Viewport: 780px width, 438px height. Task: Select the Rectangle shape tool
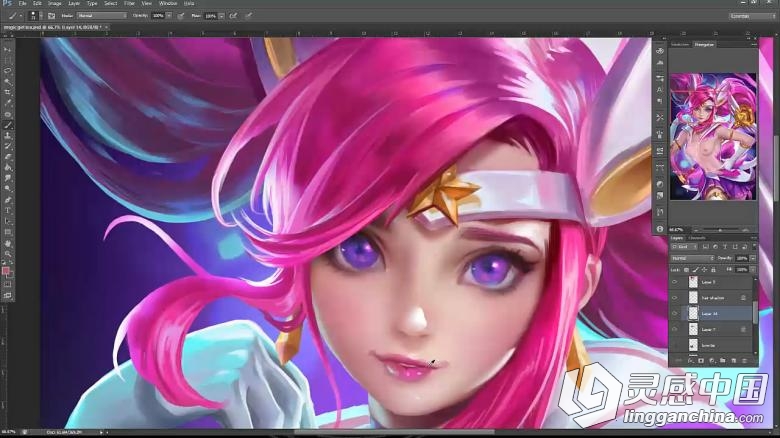click(x=7, y=232)
